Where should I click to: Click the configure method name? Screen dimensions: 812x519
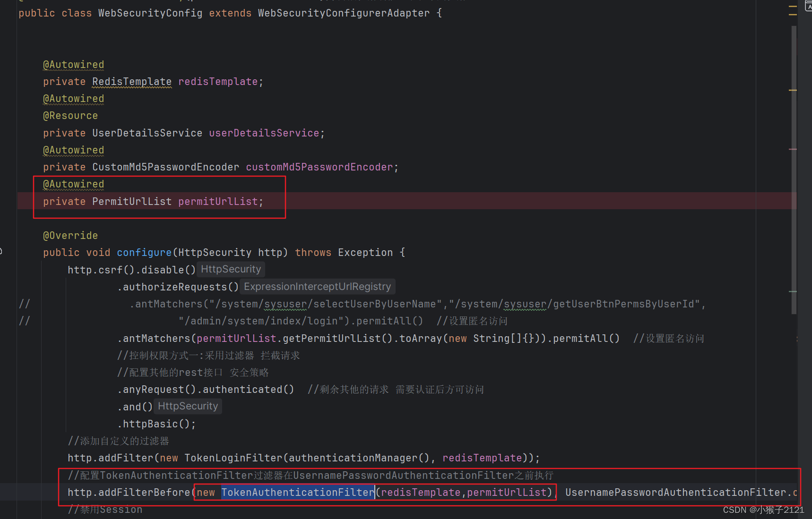pos(144,252)
